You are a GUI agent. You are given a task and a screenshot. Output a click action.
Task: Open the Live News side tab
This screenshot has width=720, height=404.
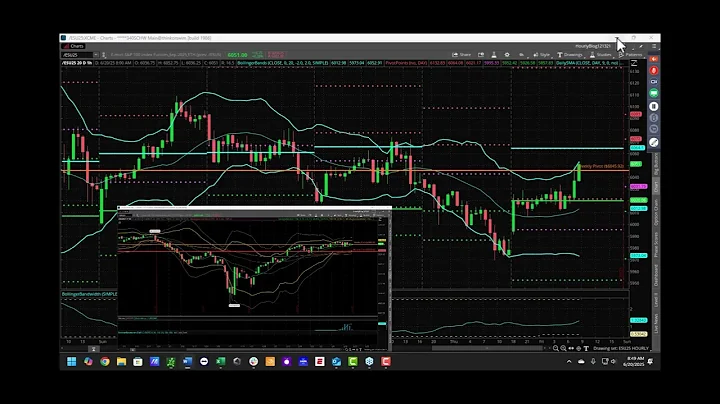click(x=656, y=323)
